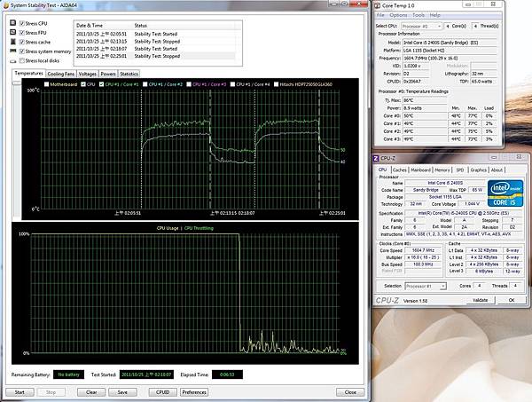
Task: Click the Validate button in CPU-Z
Action: coord(480,300)
